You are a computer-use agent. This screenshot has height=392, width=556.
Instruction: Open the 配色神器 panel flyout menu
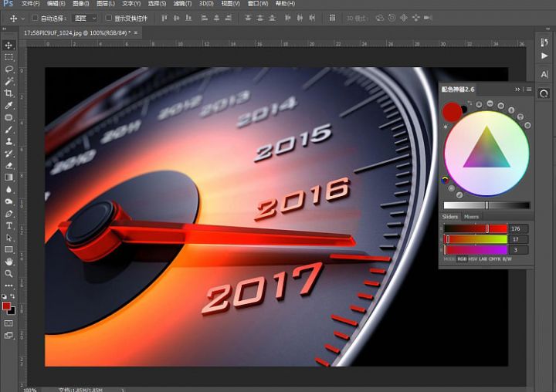[x=528, y=90]
